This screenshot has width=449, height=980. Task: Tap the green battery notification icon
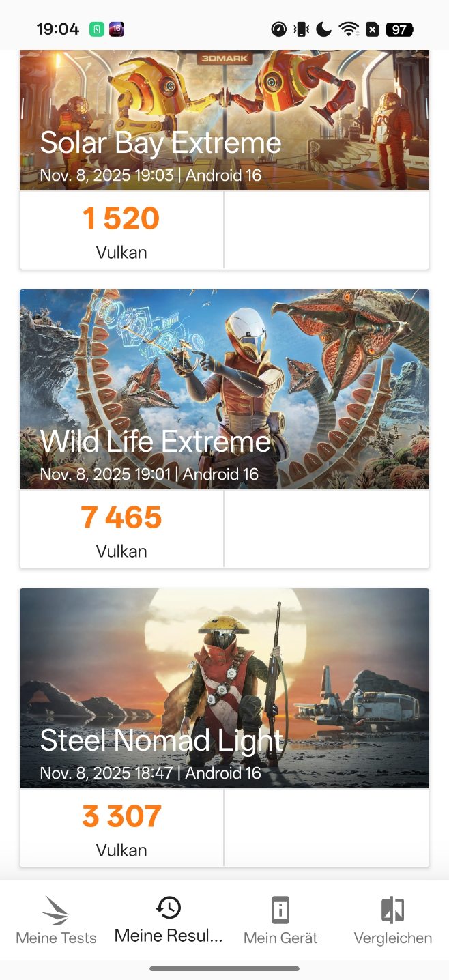[97, 29]
